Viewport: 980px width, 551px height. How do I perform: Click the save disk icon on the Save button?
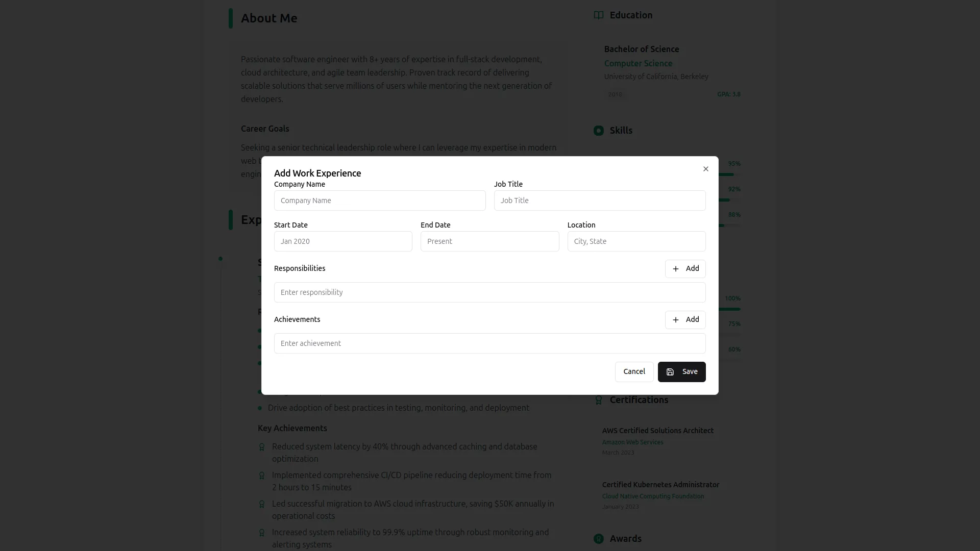pos(670,372)
